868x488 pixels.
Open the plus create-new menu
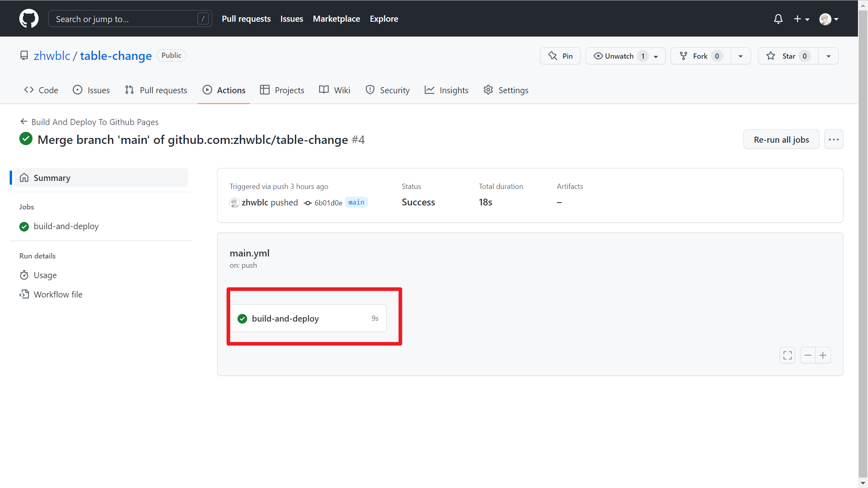801,19
